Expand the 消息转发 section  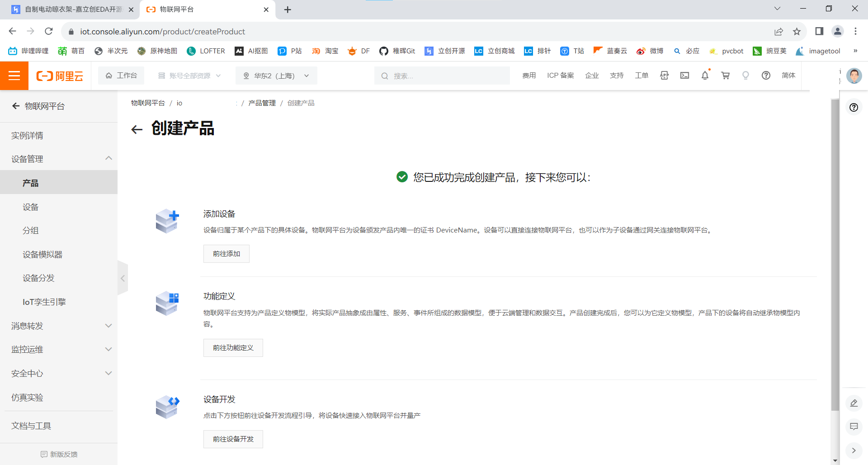108,326
